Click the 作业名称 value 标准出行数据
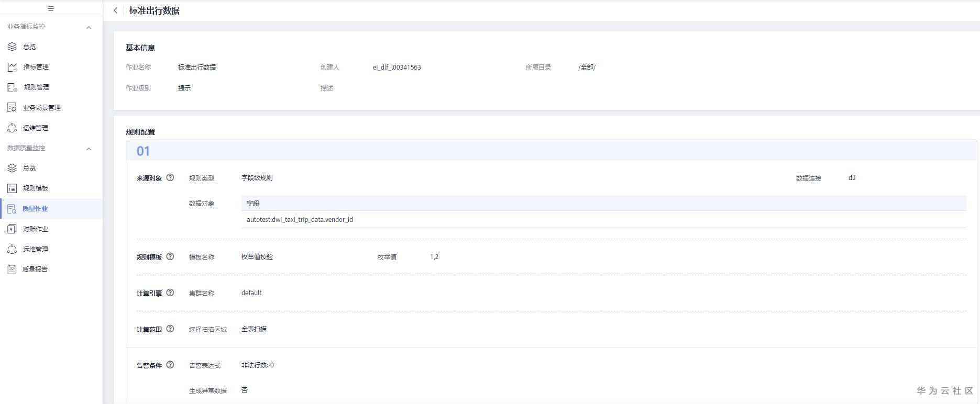 click(197, 68)
